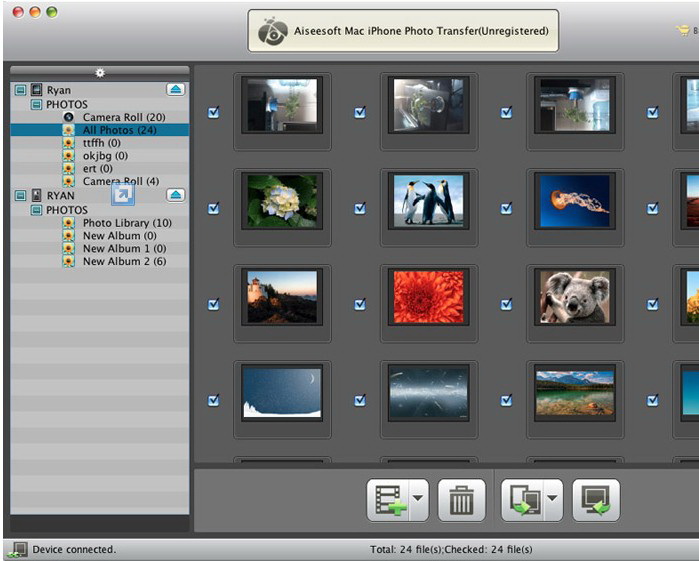Toggle the hydrangea flower photo checkbox

(x=213, y=208)
